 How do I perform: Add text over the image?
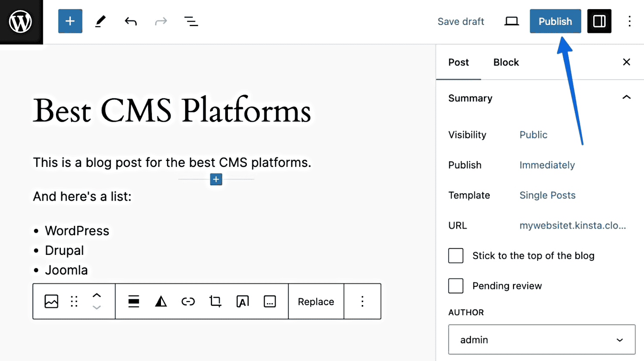click(242, 301)
